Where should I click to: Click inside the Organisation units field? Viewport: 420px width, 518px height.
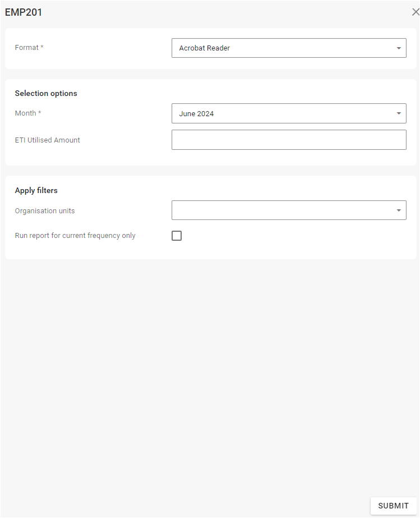tap(280, 210)
